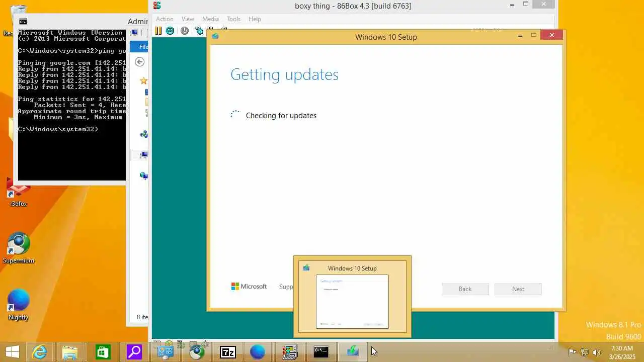The height and width of the screenshot is (362, 644).
Task: Open the Nightly desktop shortcut
Action: [19, 305]
